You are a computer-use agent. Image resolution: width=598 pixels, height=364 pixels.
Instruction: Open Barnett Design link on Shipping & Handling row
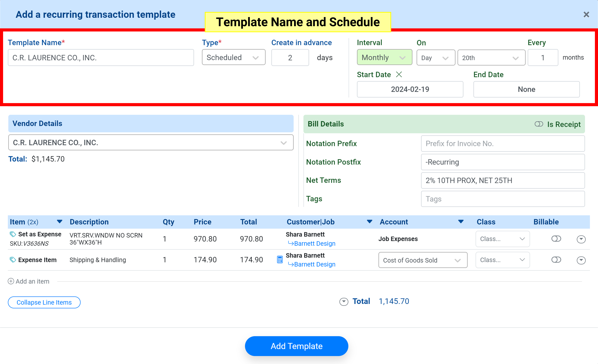click(315, 264)
